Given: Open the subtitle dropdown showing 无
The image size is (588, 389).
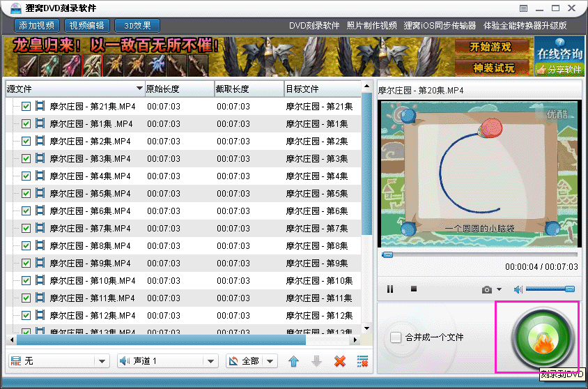Looking at the screenshot, I should coord(59,361).
